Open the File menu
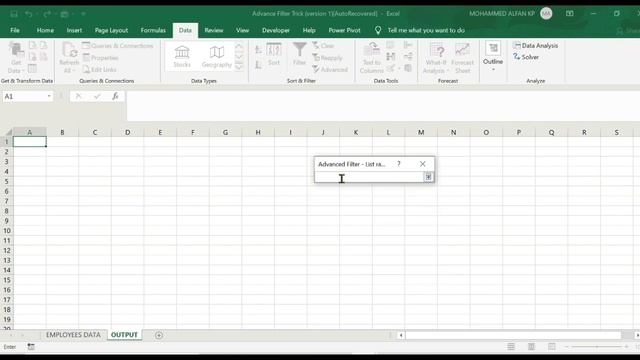Screen dimensions: 640x360 (15, 30)
